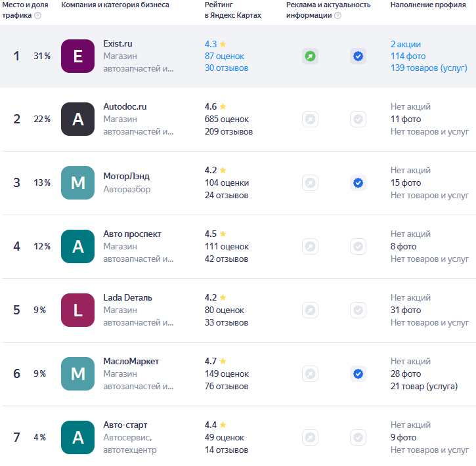Viewport: 476px width, 466px height.
Task: Click the help icon next to 'трафика'
Action: click(x=37, y=16)
